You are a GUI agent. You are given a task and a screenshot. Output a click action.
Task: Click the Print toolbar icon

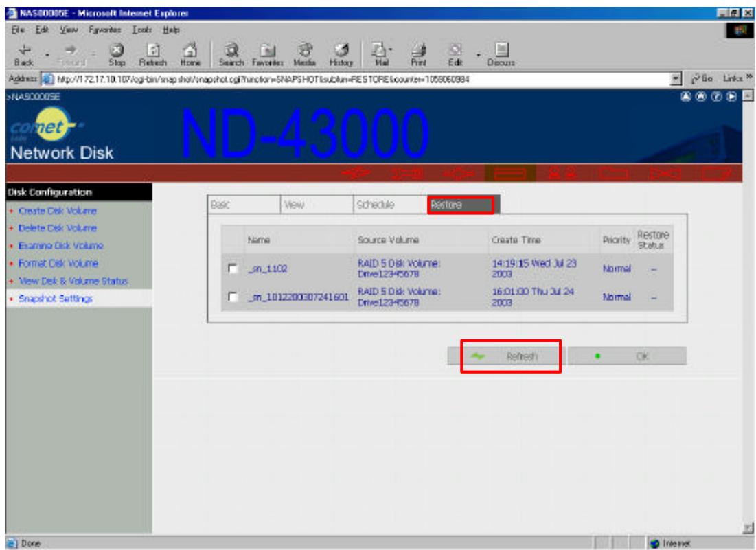tap(418, 54)
